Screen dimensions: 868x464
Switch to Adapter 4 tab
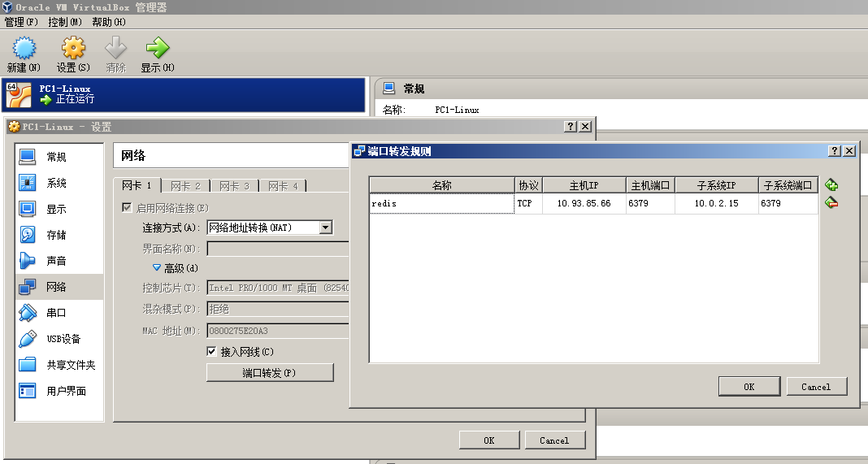284,186
